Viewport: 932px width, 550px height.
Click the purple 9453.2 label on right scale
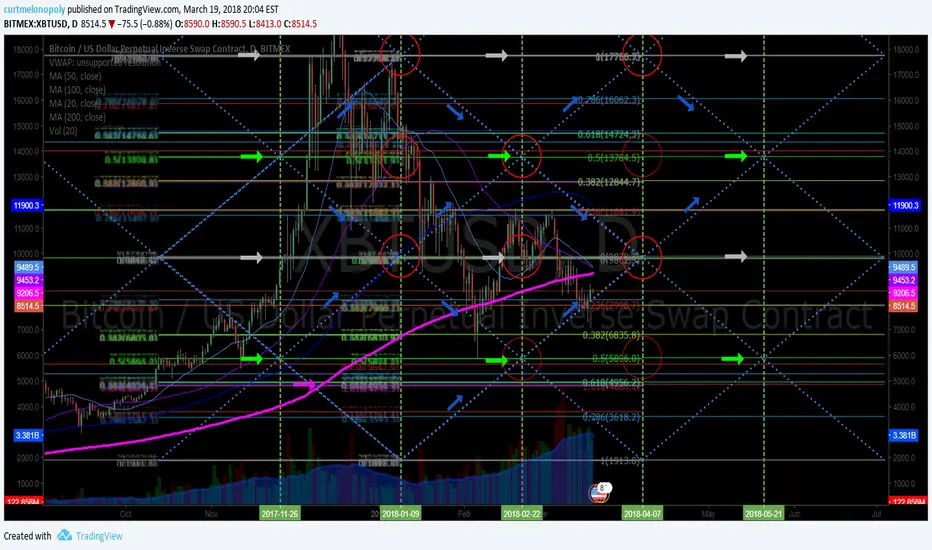pyautogui.click(x=903, y=280)
